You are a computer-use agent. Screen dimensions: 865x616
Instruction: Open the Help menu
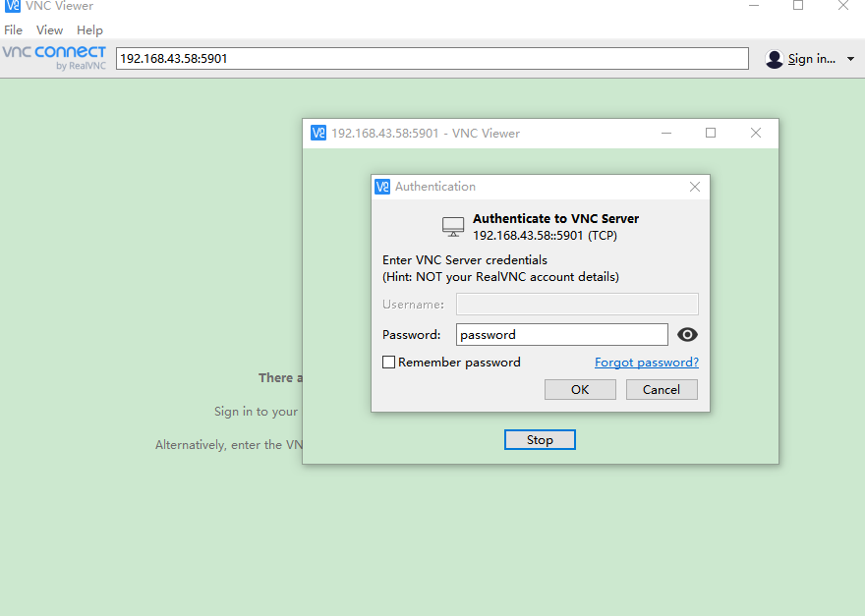click(x=89, y=29)
